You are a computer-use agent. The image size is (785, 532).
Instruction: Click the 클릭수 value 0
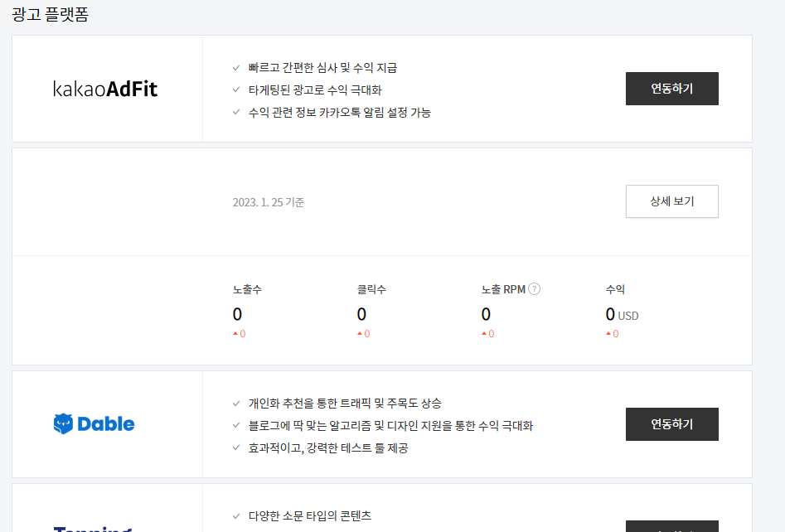(361, 314)
